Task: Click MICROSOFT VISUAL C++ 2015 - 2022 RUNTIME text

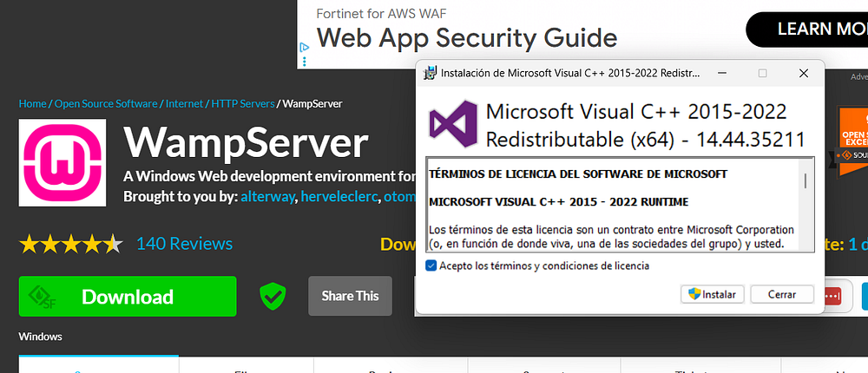Action: tap(558, 203)
